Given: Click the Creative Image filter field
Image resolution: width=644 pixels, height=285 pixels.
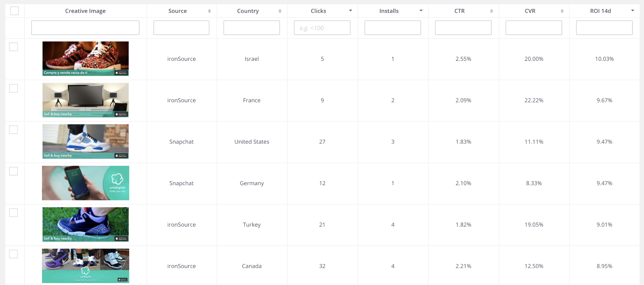Looking at the screenshot, I should [85, 28].
